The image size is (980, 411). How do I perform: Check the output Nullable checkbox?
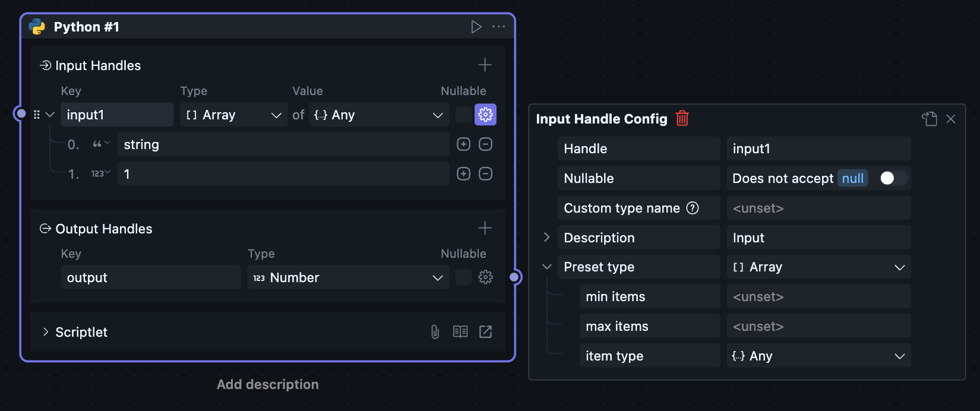(x=463, y=277)
